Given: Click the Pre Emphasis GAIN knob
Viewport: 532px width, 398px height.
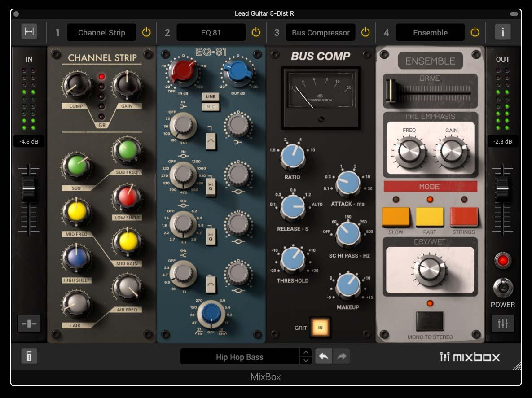Looking at the screenshot, I should pyautogui.click(x=452, y=152).
